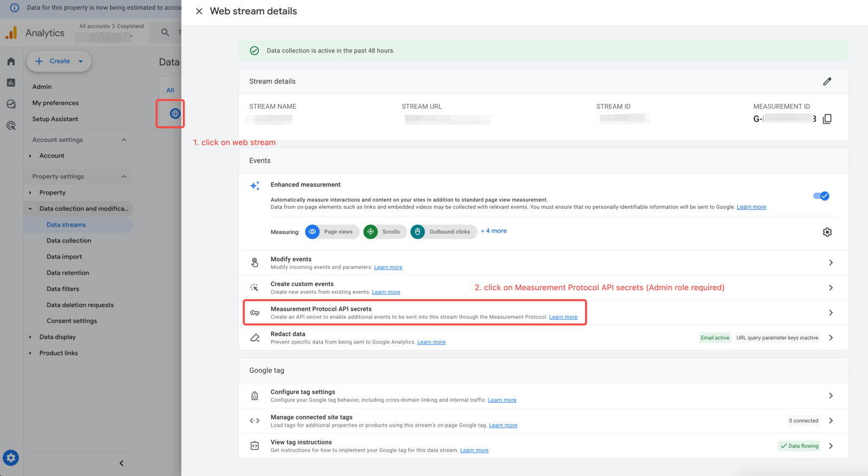Open Enhanced measurement settings gear icon
Viewport: 868px width, 476px height.
tap(827, 232)
